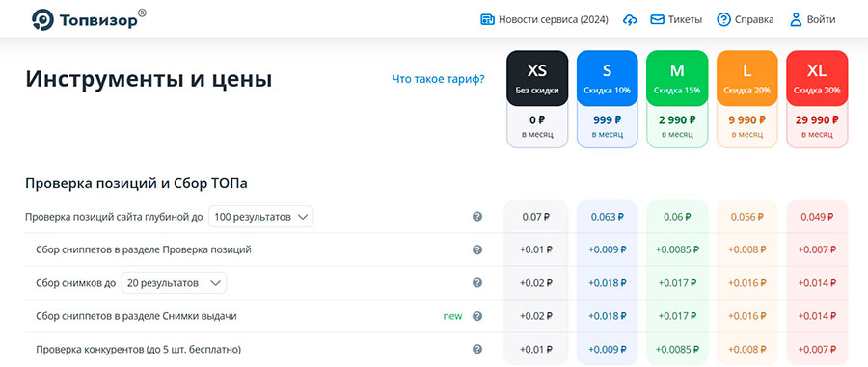Open the 20 результатов snapshot dropdown
This screenshot has height=367, width=868.
tap(174, 283)
